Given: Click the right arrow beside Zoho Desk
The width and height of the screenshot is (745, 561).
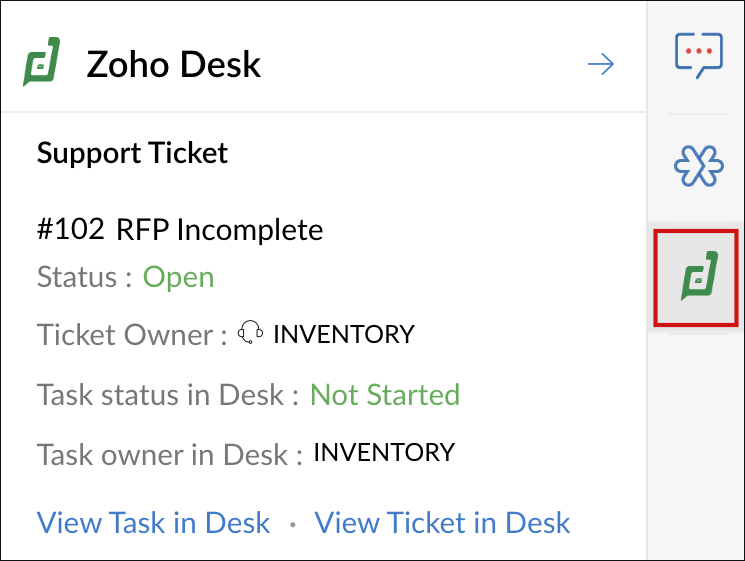Looking at the screenshot, I should tap(600, 65).
